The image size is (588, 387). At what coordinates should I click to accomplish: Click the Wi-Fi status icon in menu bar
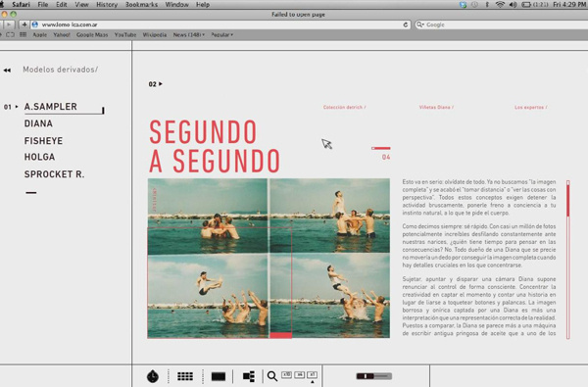[500, 5]
